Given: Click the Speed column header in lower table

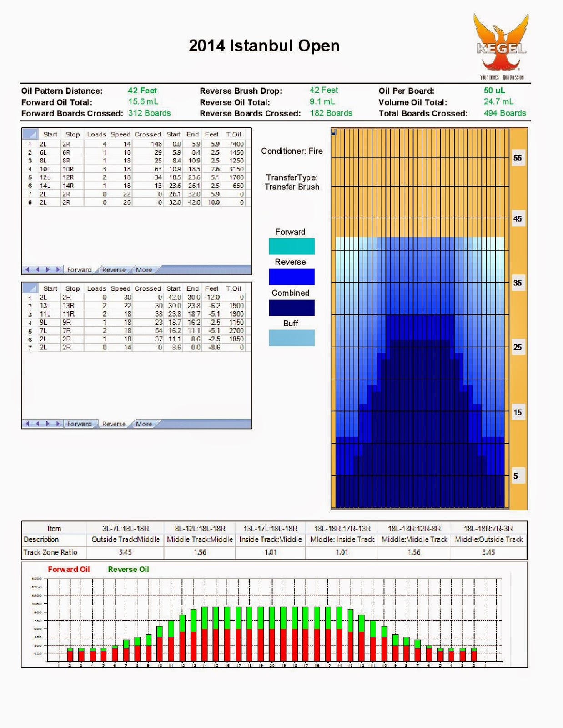Looking at the screenshot, I should tap(121, 288).
